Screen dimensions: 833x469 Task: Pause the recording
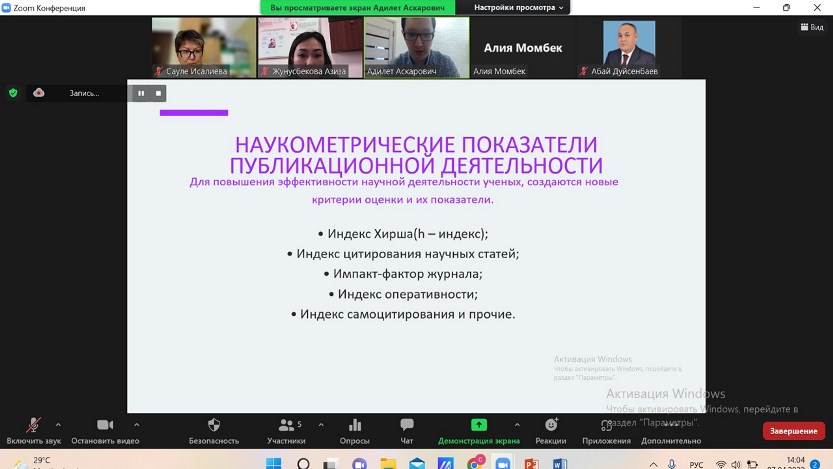(141, 93)
